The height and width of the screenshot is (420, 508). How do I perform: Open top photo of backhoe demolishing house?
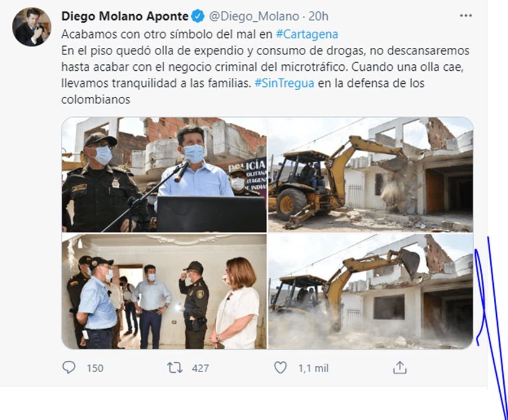point(370,175)
